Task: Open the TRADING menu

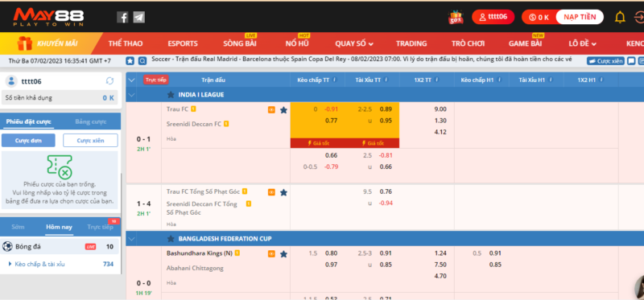Action: click(411, 43)
